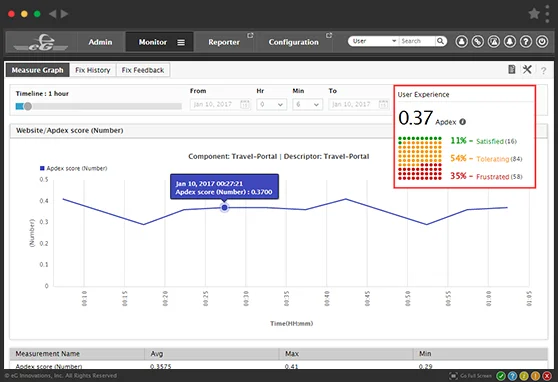
Task: Toggle the Apdex score legend series
Action: (74, 168)
